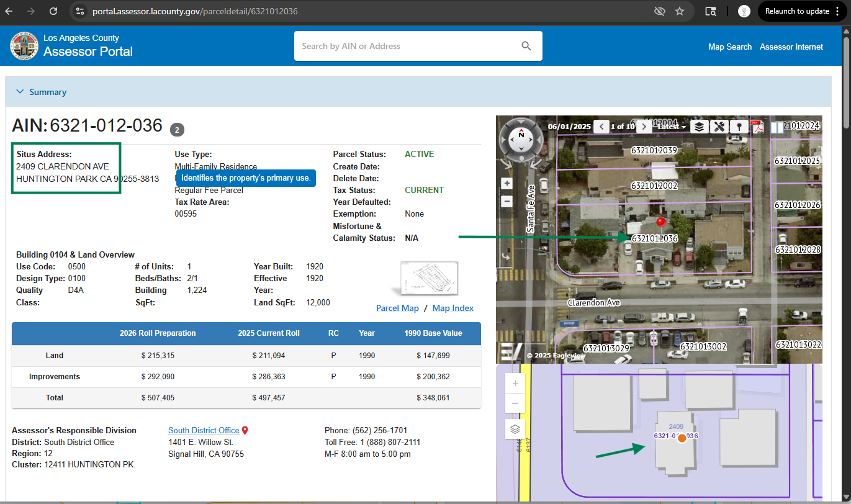Go to next aerial image with right arrow

(x=644, y=127)
